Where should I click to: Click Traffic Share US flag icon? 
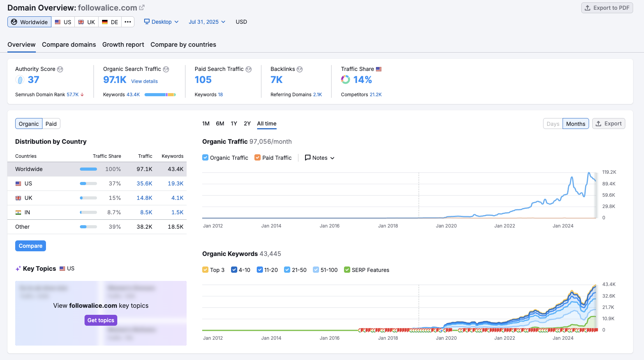click(379, 69)
